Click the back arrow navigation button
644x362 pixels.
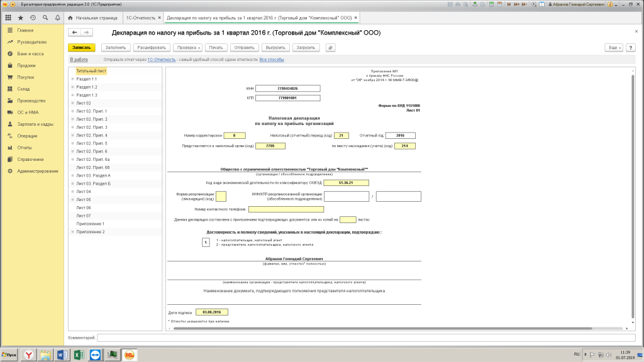[x=75, y=33]
